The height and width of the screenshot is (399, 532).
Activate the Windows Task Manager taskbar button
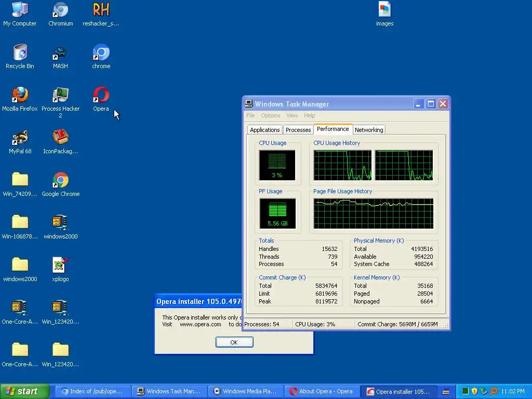click(169, 392)
